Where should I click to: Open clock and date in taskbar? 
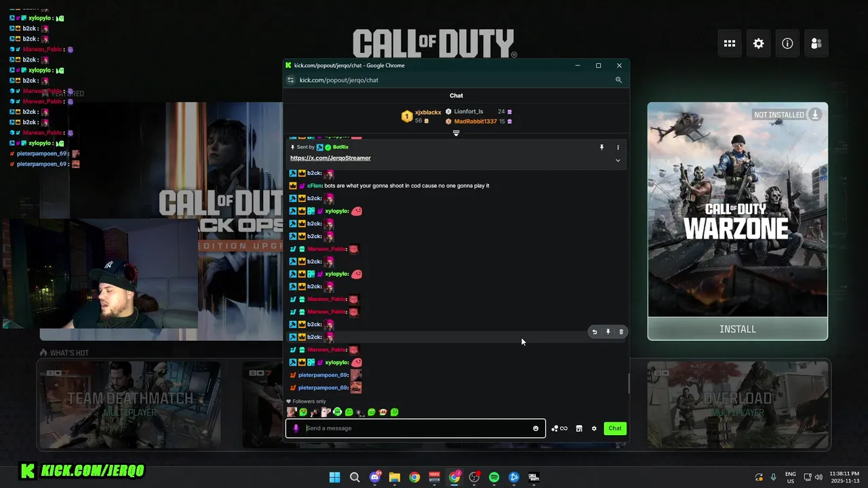(843, 477)
